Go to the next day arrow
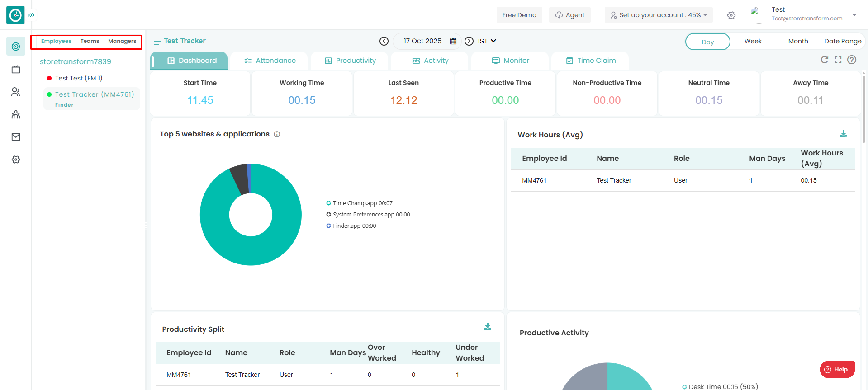Screen dimensions: 868x390 coord(470,41)
